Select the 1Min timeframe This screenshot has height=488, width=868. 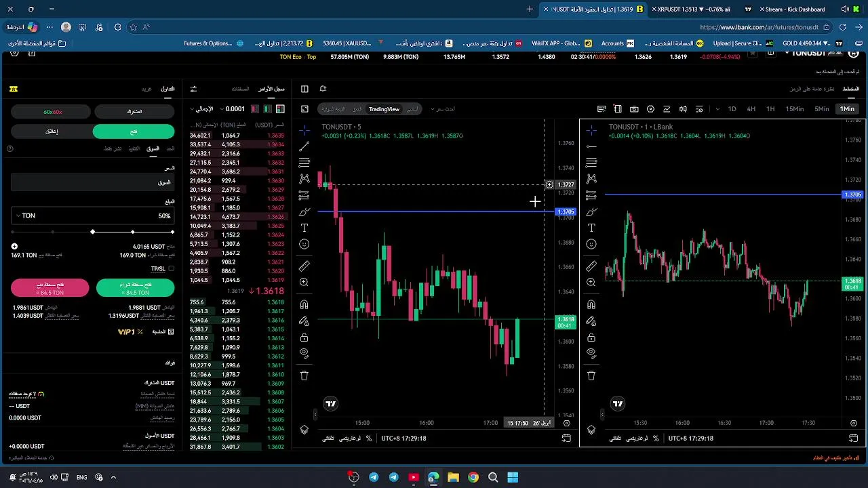[x=847, y=109]
